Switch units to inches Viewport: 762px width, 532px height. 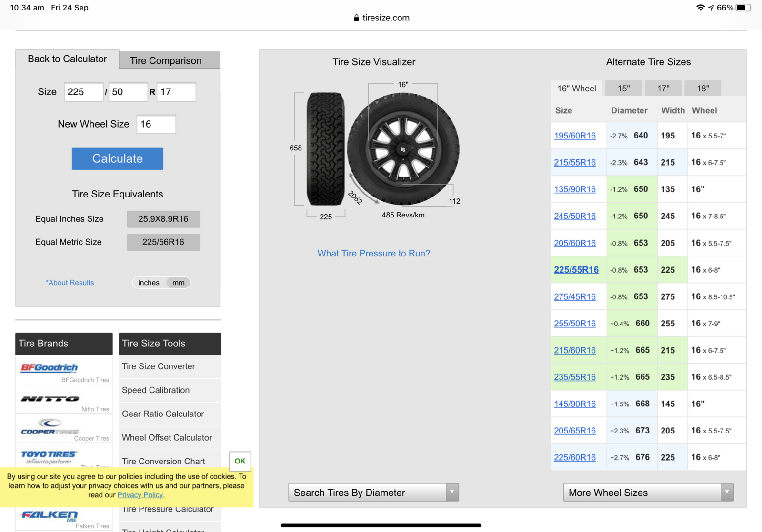tap(149, 283)
